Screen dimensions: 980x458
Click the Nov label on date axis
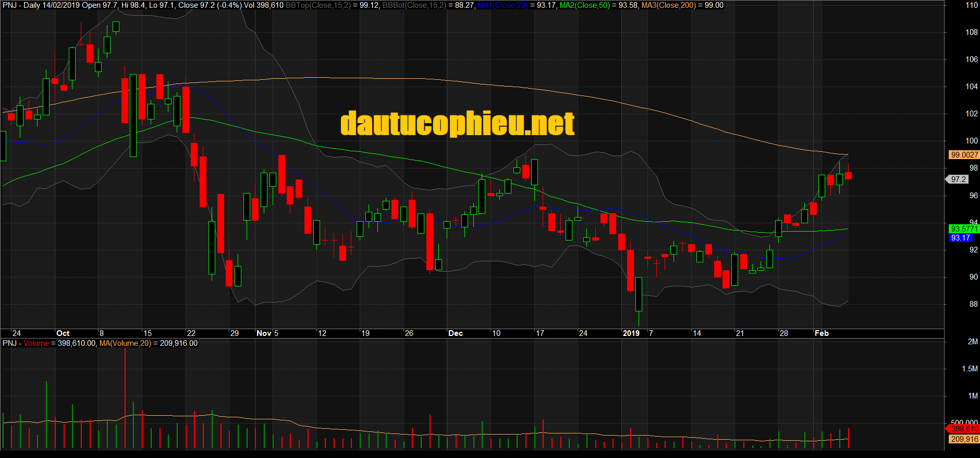[x=264, y=333]
